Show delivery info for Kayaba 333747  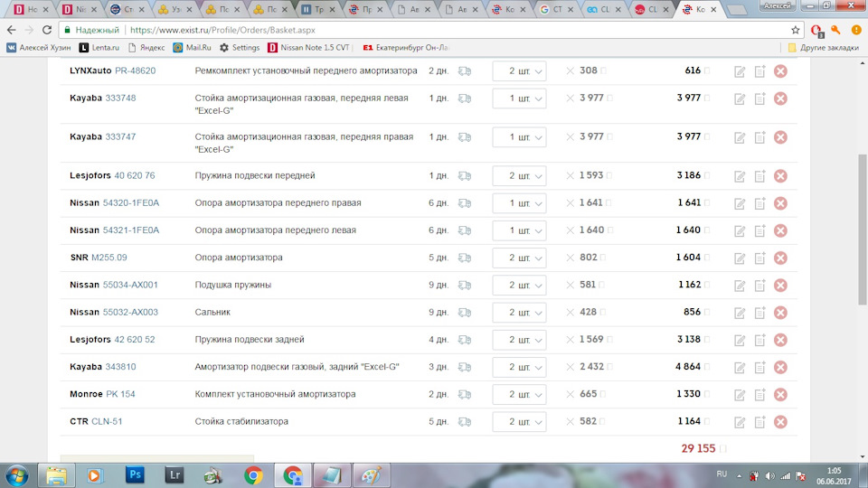465,137
